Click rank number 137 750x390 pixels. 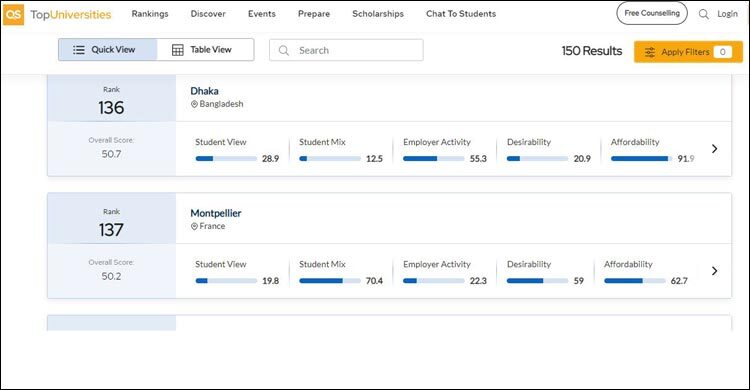[x=111, y=230]
